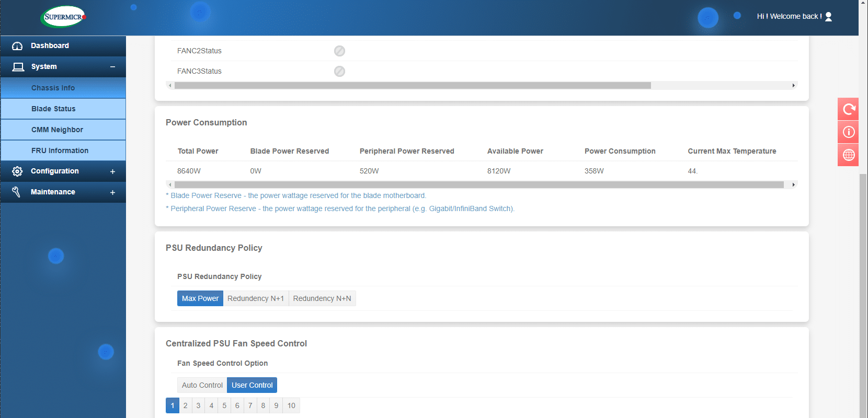The width and height of the screenshot is (868, 418).
Task: Set fan speed level 2
Action: [x=185, y=405]
